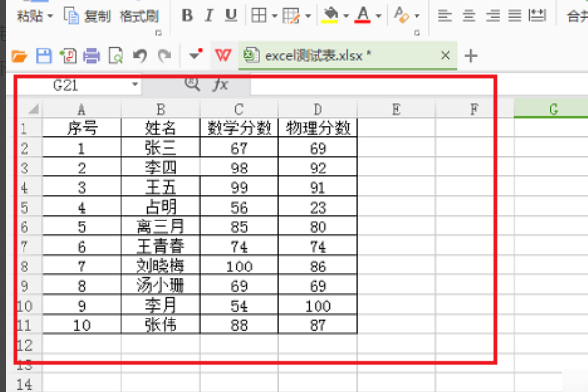Select the cell containing 张三
Image resolution: width=588 pixels, height=392 pixels.
click(161, 148)
